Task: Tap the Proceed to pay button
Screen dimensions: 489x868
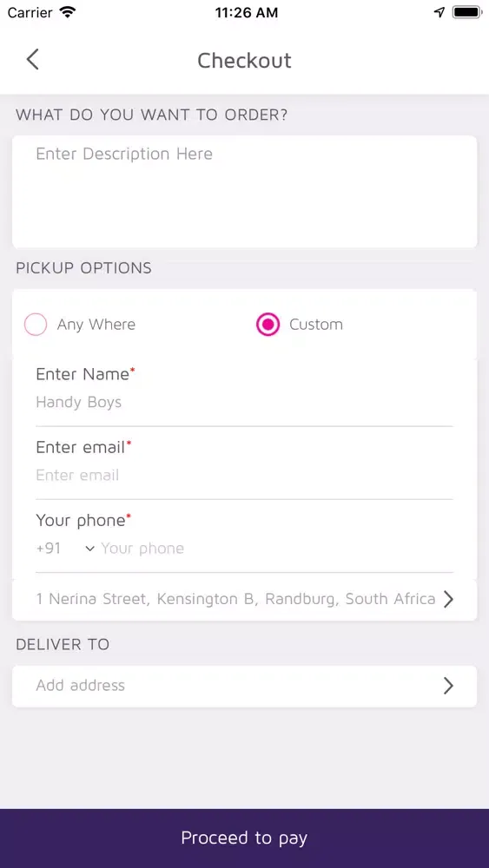Action: pyautogui.click(x=244, y=838)
